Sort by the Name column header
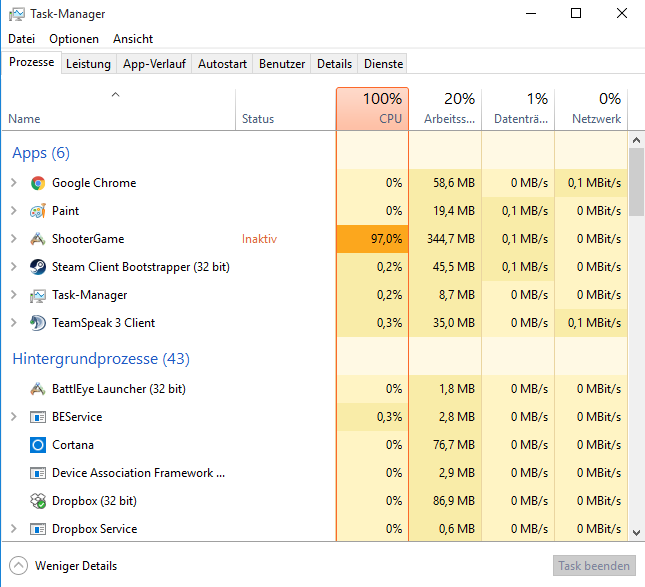The width and height of the screenshot is (645, 587). click(118, 109)
